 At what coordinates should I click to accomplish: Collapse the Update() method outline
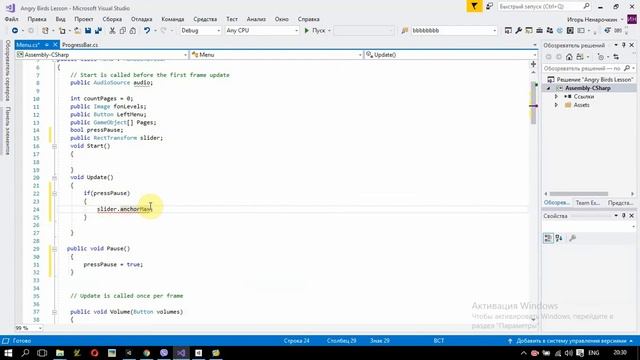coord(54,178)
